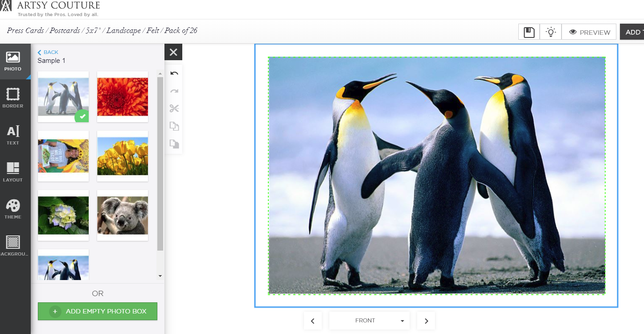Toggle the Preview eye button
Image resolution: width=644 pixels, height=334 pixels.
(x=589, y=32)
